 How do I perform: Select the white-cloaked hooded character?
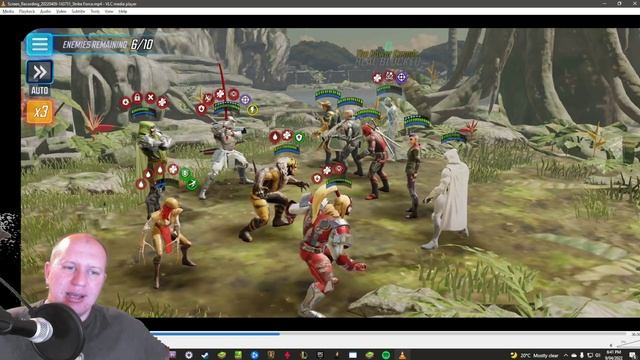click(447, 198)
